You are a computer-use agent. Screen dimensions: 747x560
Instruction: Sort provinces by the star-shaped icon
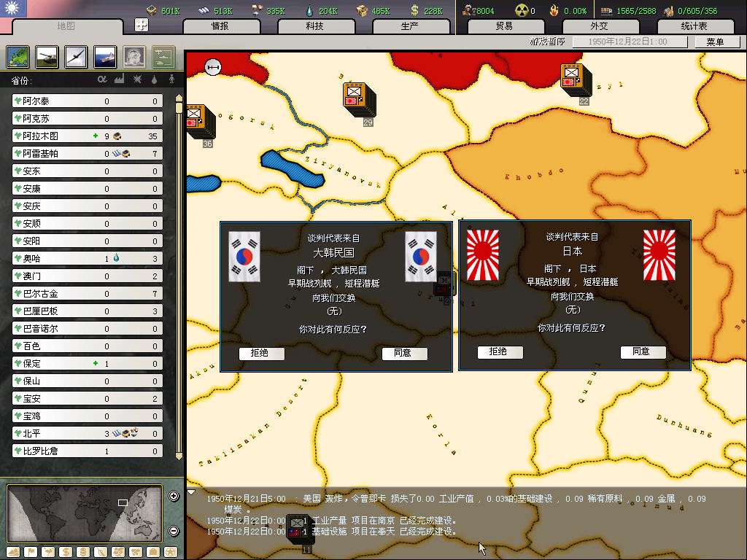tap(137, 79)
